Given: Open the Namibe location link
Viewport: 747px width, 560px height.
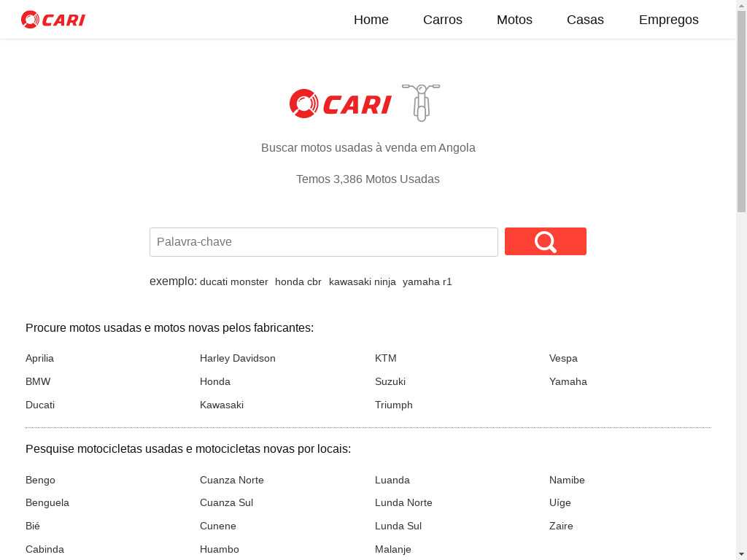Looking at the screenshot, I should click(567, 480).
